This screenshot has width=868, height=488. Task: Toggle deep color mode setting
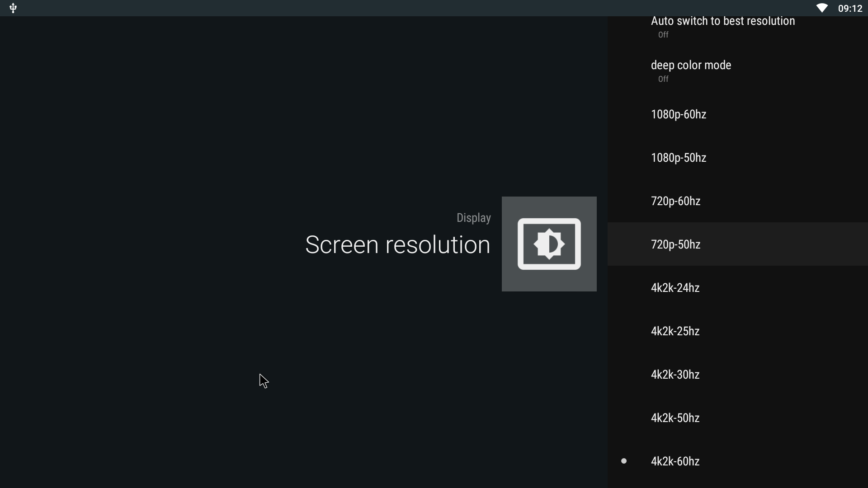(738, 71)
